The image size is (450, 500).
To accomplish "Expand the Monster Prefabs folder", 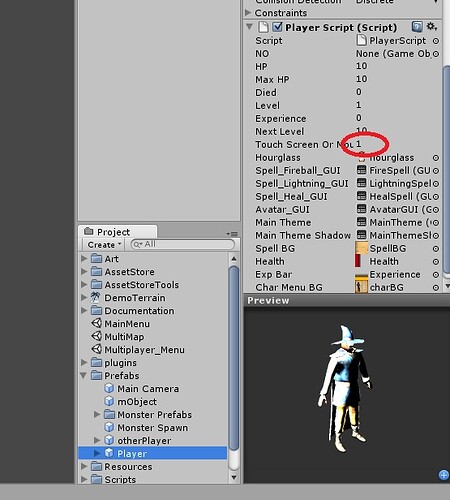I will tap(97, 415).
